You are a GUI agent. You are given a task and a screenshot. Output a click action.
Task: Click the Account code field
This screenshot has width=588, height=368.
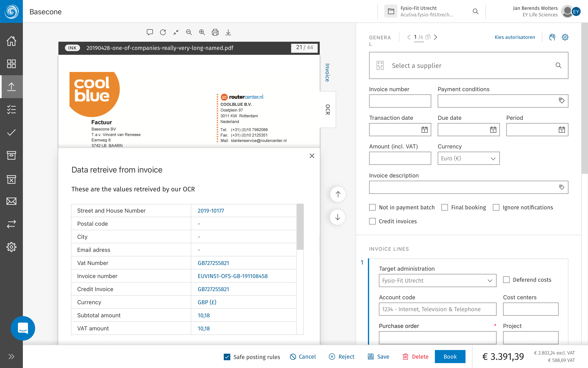[437, 309]
